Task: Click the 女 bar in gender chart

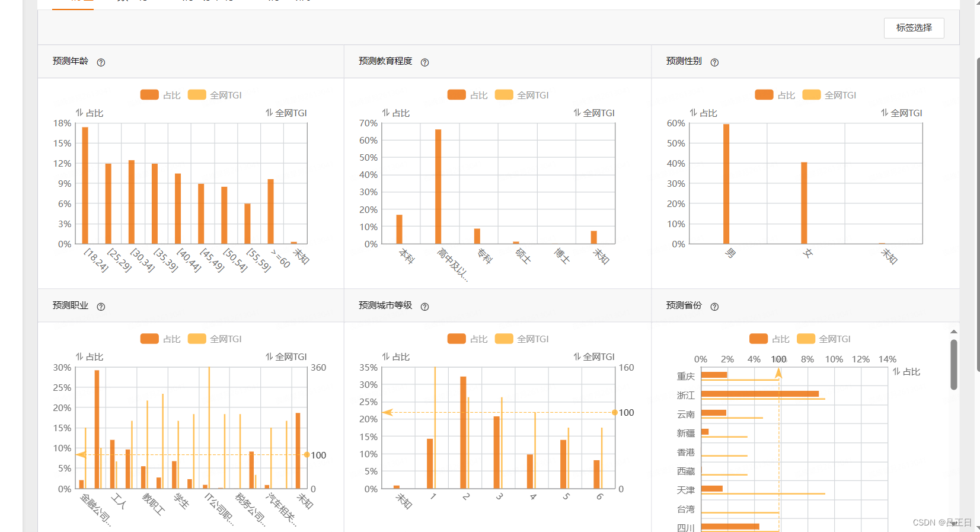Action: pyautogui.click(x=804, y=203)
